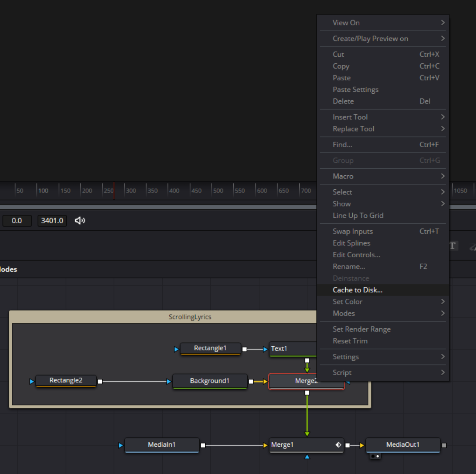Image resolution: width=476 pixels, height=474 pixels.
Task: Select Swap Inputs menu entry
Action: click(x=353, y=231)
